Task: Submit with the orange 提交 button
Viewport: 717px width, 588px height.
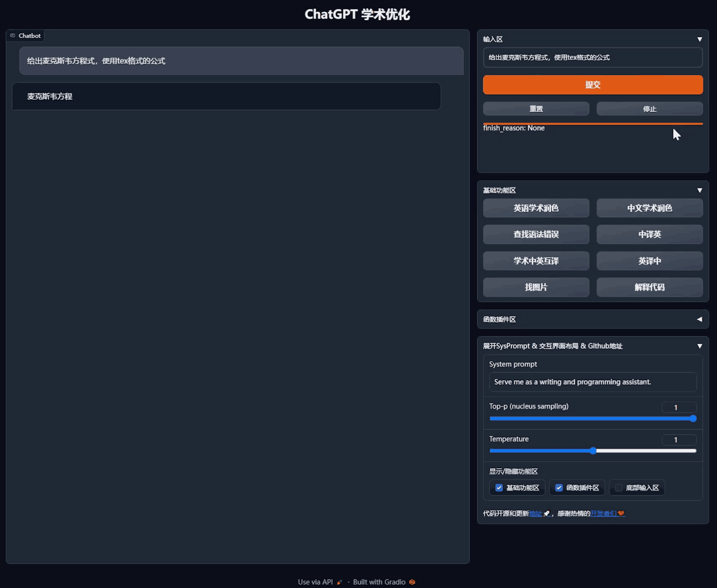Action: tap(593, 85)
